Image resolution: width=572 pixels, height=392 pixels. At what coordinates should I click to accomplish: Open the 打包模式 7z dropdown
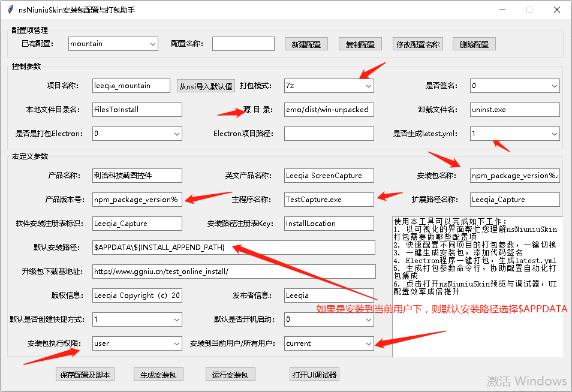click(329, 86)
